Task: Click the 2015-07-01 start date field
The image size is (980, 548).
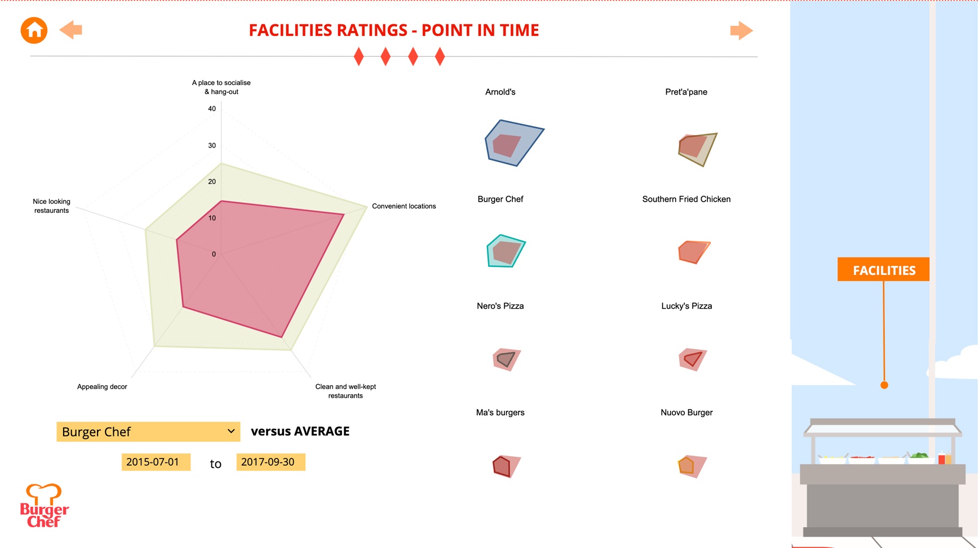Action: point(156,462)
